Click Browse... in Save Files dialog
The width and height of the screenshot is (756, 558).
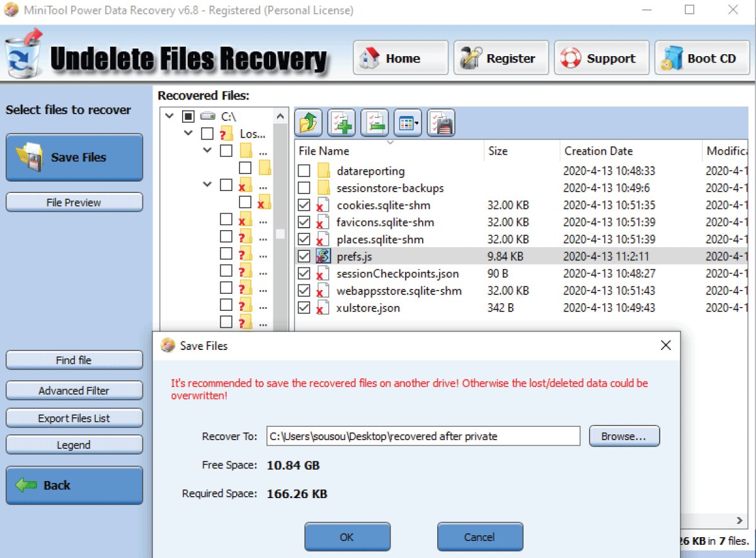(x=624, y=436)
